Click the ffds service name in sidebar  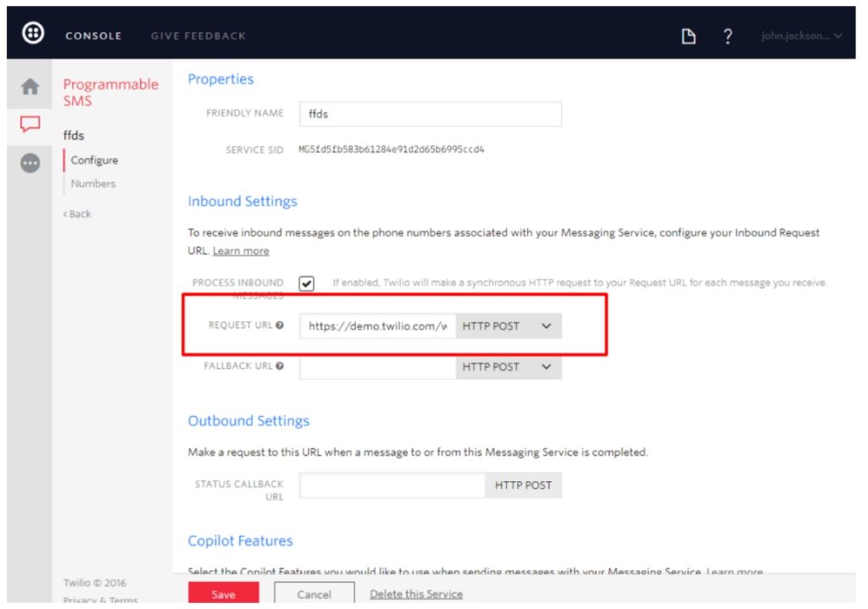(74, 136)
